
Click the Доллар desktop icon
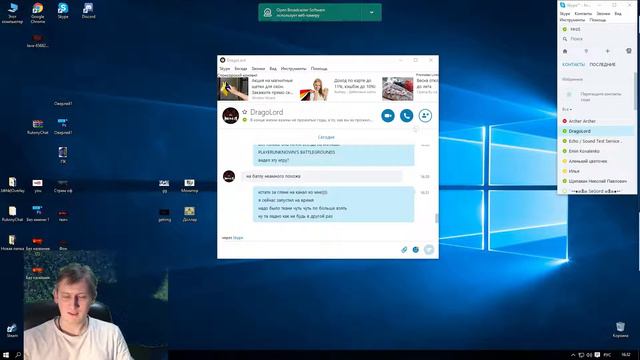189,214
